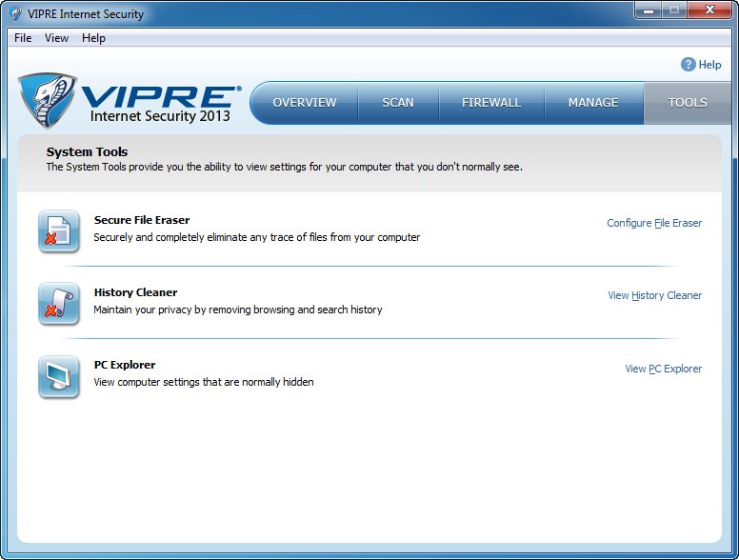The height and width of the screenshot is (560, 739).
Task: Switch to the FIREWALL tab
Action: (x=491, y=103)
